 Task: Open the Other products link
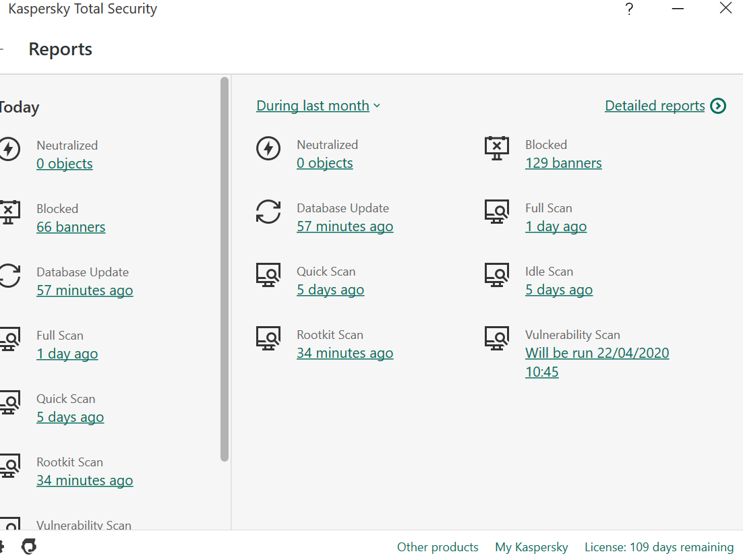[438, 547]
